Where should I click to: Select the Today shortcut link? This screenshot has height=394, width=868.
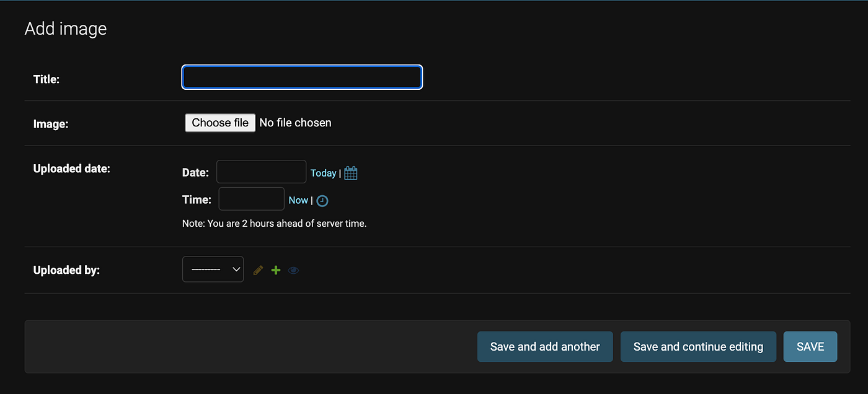click(323, 173)
